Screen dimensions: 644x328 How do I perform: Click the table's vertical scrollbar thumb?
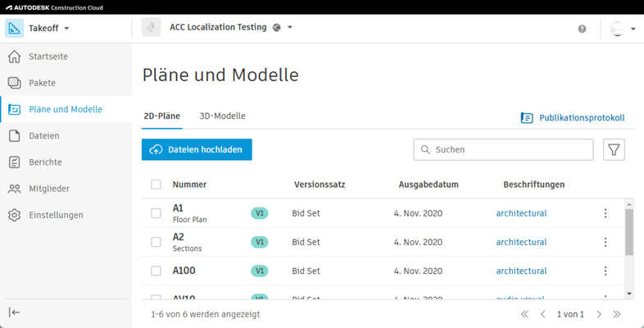click(629, 232)
